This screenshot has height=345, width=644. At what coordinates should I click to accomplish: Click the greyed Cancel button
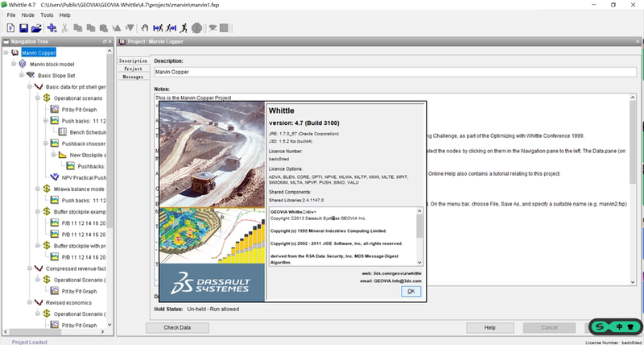click(x=549, y=328)
